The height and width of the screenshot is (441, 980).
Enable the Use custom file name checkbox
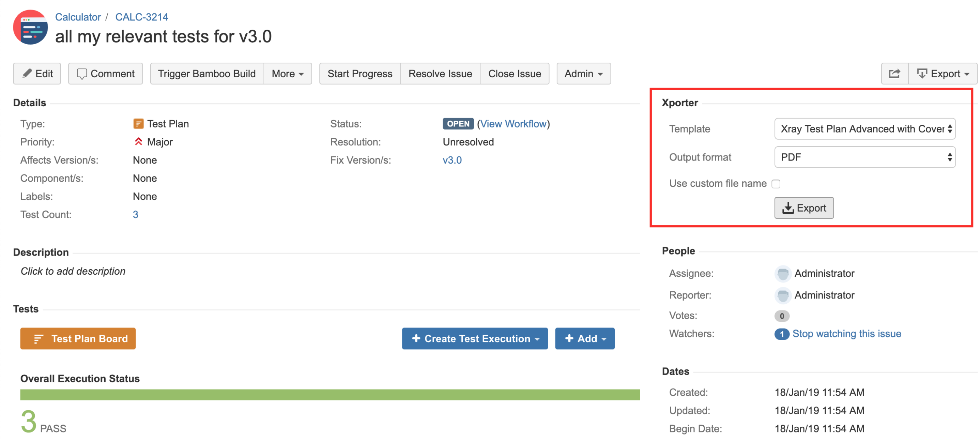[x=776, y=184]
